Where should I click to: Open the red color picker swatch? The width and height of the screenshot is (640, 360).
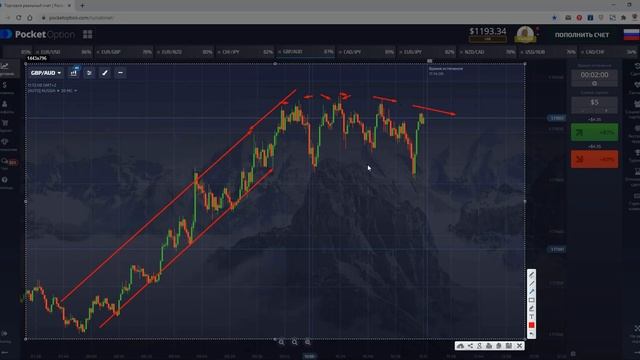(x=531, y=325)
